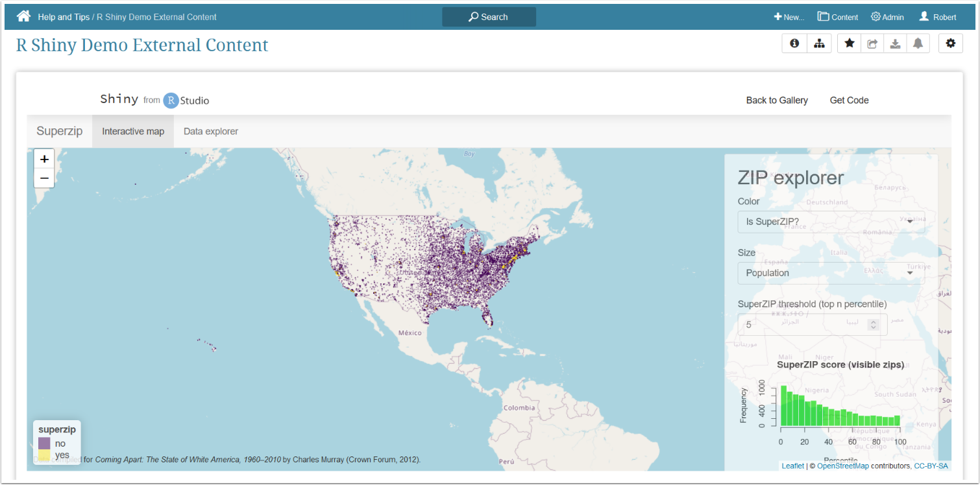
Task: Open the New... menu
Action: coord(789,17)
